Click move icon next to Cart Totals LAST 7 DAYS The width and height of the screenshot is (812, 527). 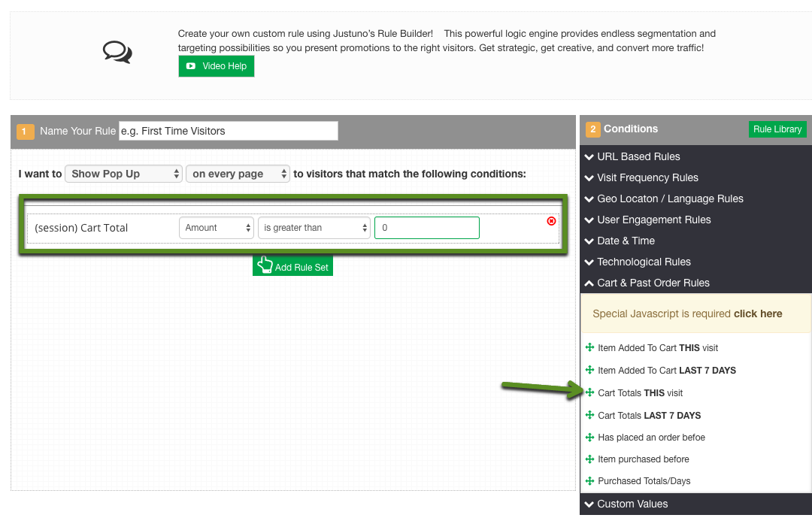point(590,416)
